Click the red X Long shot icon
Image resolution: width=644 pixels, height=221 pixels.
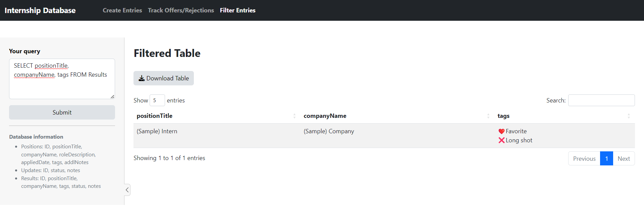(501, 140)
